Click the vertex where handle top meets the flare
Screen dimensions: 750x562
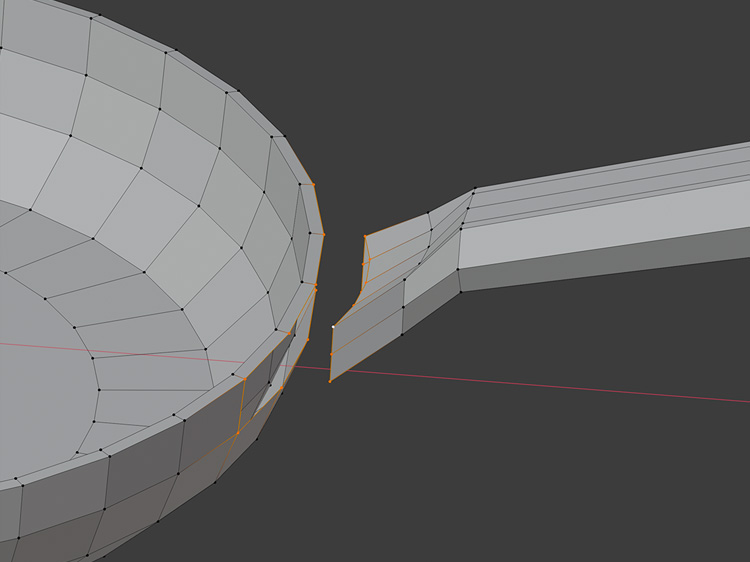click(x=474, y=190)
